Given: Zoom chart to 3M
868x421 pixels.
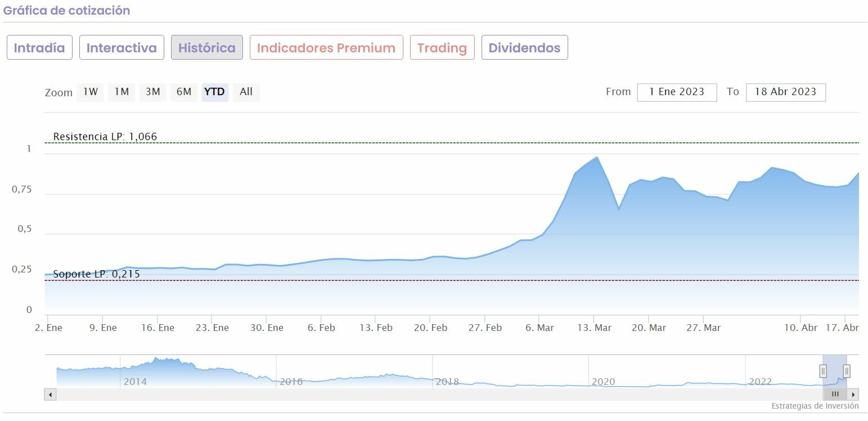Looking at the screenshot, I should [x=152, y=92].
